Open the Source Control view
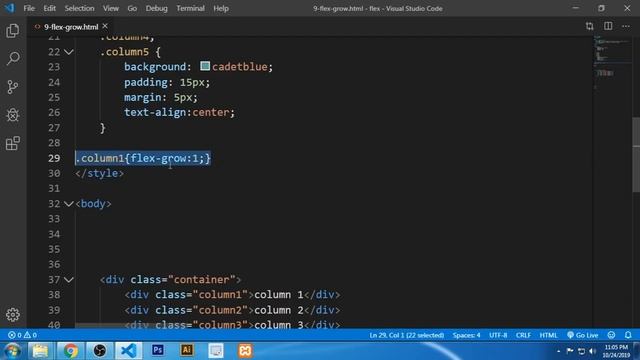This screenshot has height=360, width=640. coord(13,87)
